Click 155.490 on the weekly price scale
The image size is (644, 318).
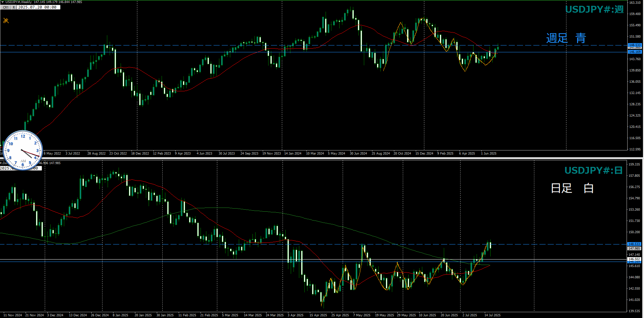(635, 25)
